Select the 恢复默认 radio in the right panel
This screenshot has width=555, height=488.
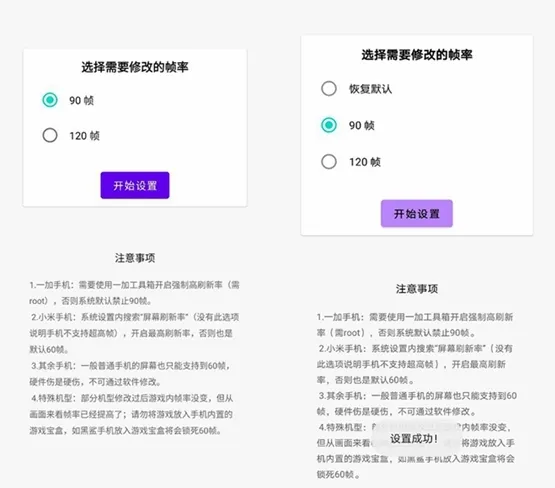click(x=329, y=88)
